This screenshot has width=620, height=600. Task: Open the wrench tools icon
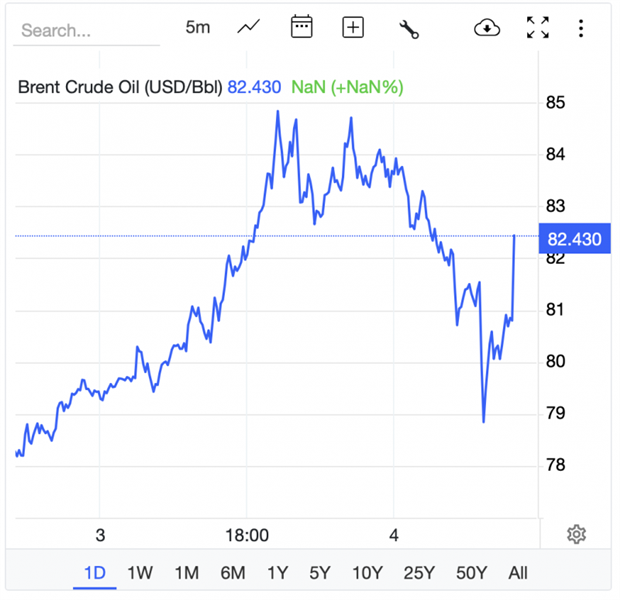click(408, 28)
